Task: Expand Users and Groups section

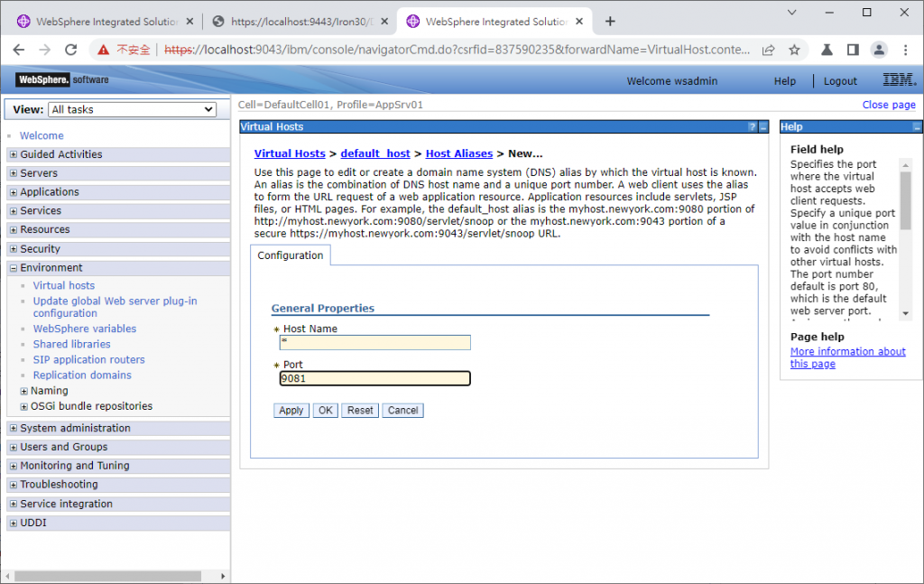Action: pyautogui.click(x=14, y=447)
